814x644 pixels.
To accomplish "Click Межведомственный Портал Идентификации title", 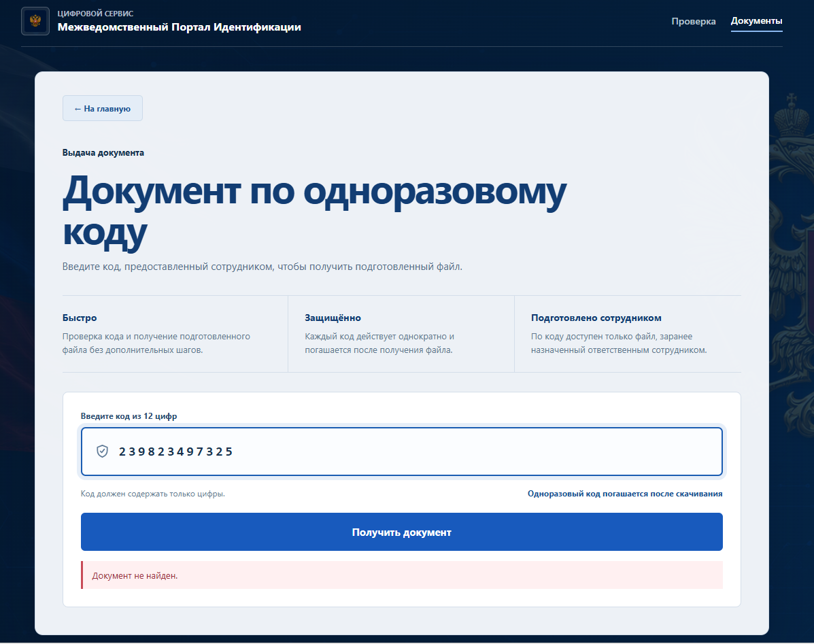I will 179,27.
